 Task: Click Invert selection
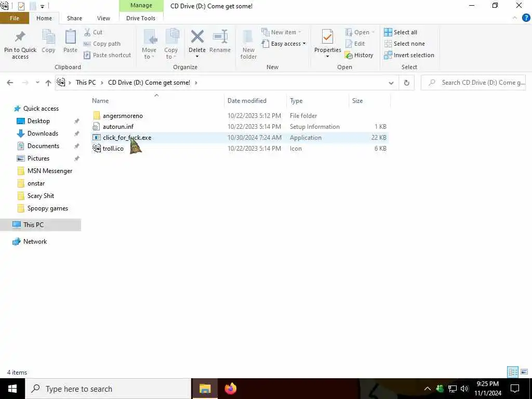[x=409, y=55]
